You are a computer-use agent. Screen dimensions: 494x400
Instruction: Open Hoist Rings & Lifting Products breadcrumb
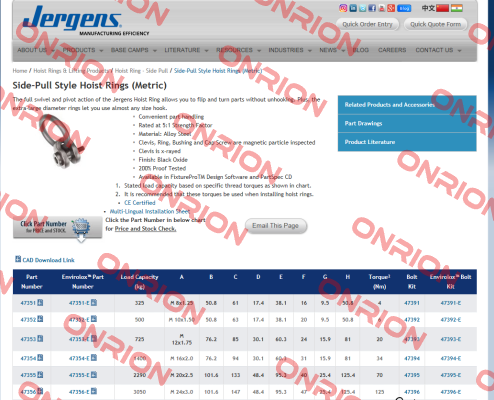[x=71, y=71]
